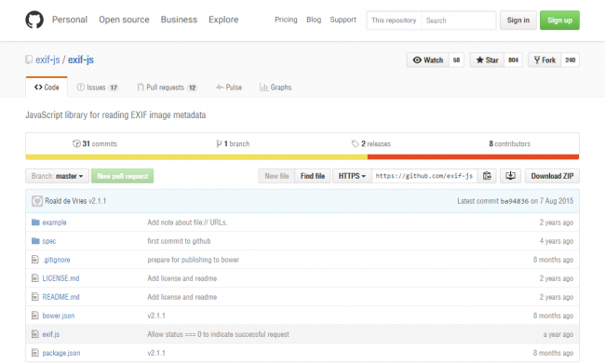
Task: Click the example folder icon
Action: point(35,222)
